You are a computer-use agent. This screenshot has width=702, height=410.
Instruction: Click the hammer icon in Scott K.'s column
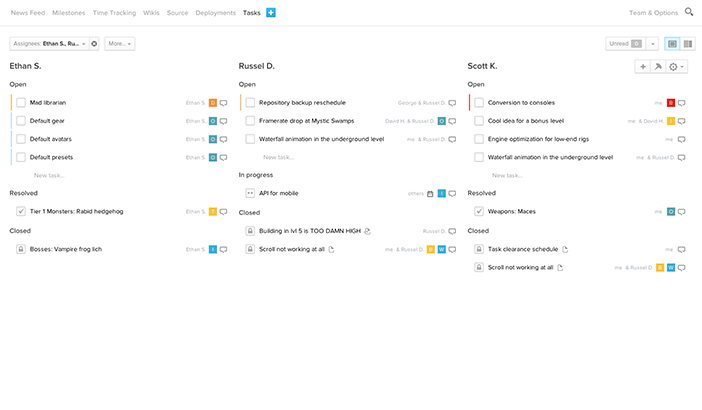[657, 67]
